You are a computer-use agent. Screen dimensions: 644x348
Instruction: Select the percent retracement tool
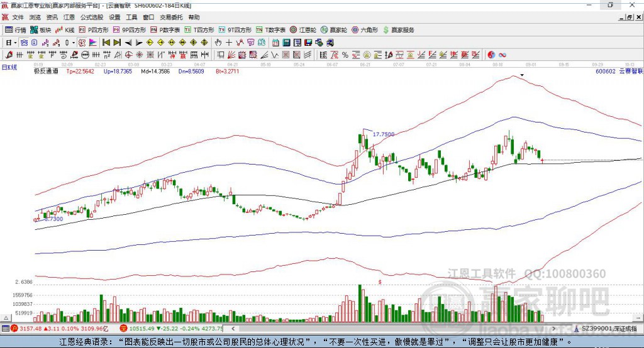[x=345, y=55]
